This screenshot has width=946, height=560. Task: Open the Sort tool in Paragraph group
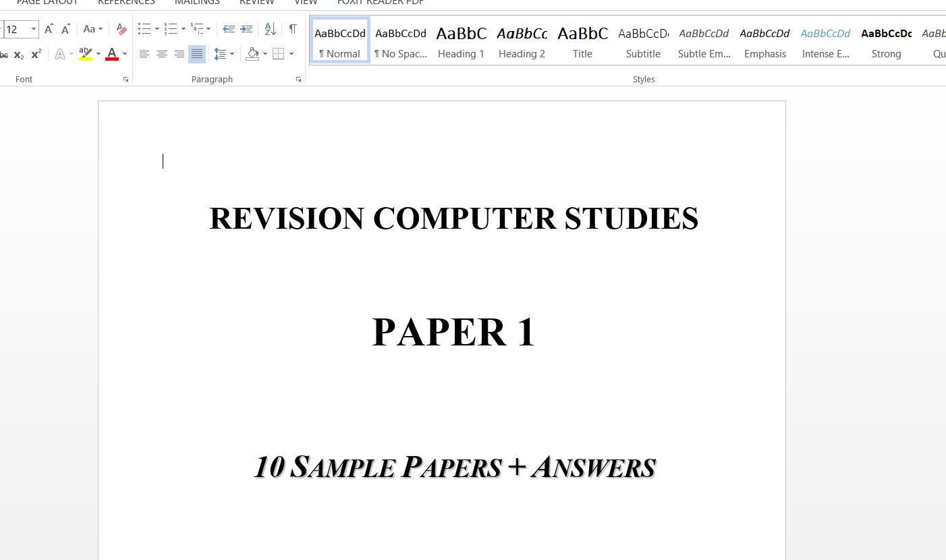[269, 29]
